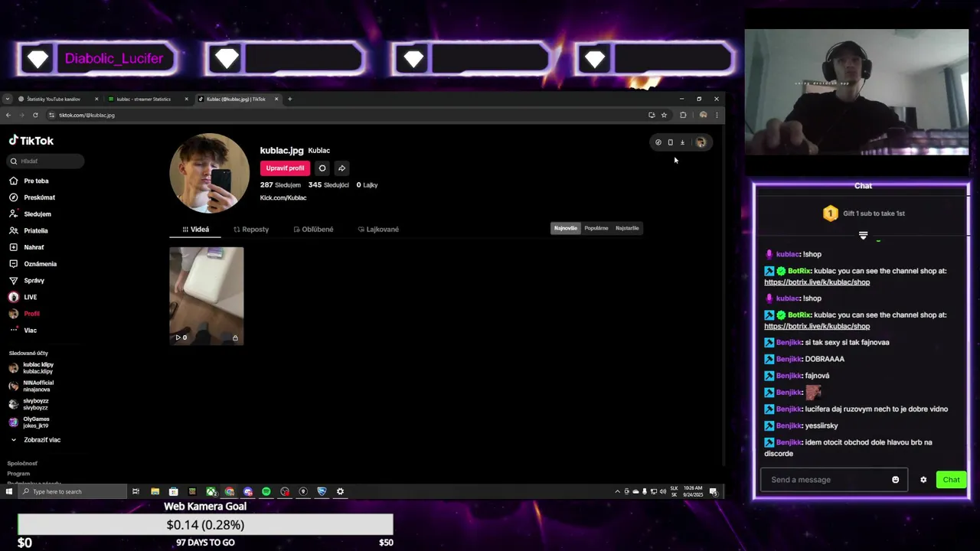
Task: Click the Hľadať search field
Action: pos(46,161)
